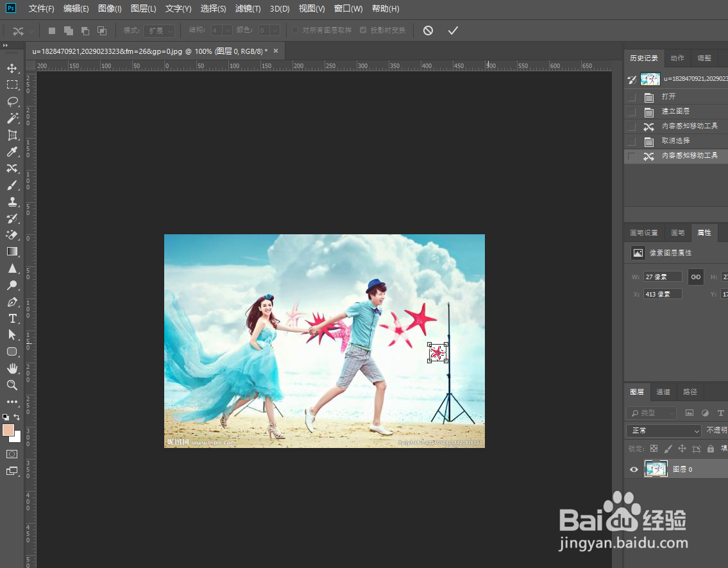Select the Rectangular Marquee tool

coord(12,85)
